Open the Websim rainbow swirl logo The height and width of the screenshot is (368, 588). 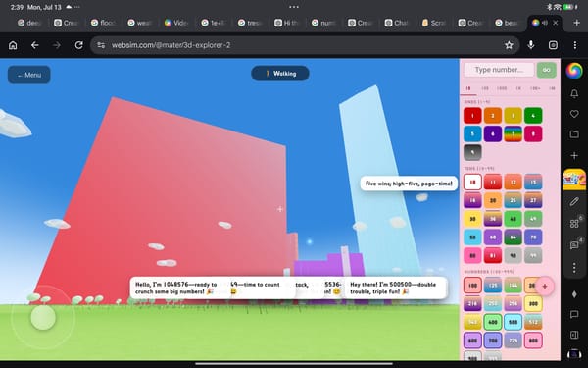pyautogui.click(x=574, y=71)
